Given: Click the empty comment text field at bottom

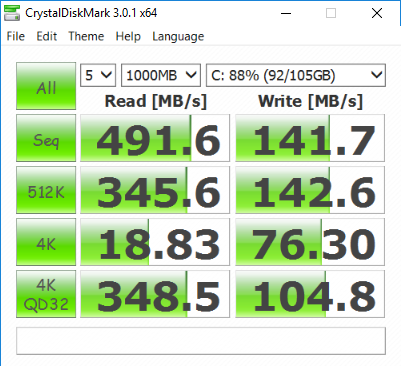Looking at the screenshot, I should 201,341.
